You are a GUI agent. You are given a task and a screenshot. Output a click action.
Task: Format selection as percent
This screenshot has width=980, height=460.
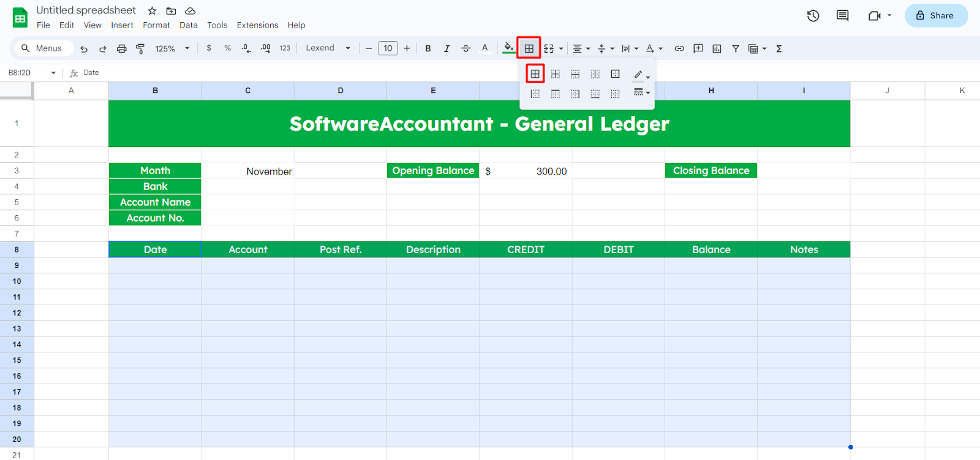pos(228,48)
